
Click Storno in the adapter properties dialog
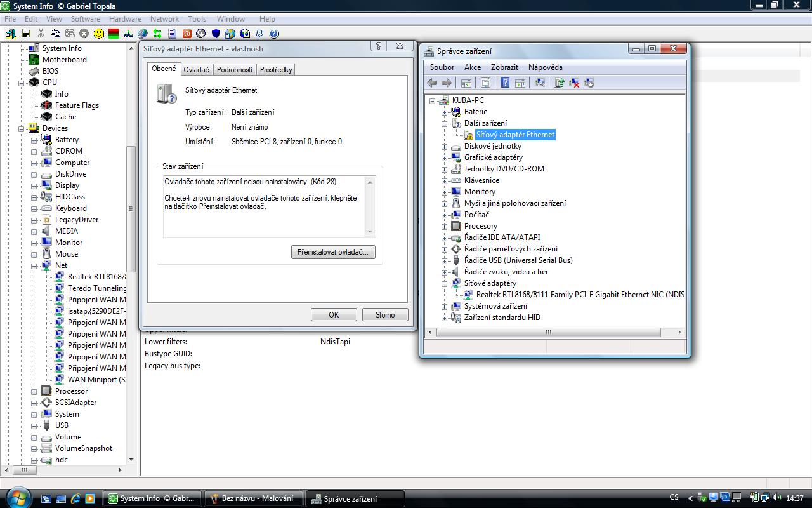[x=385, y=314]
